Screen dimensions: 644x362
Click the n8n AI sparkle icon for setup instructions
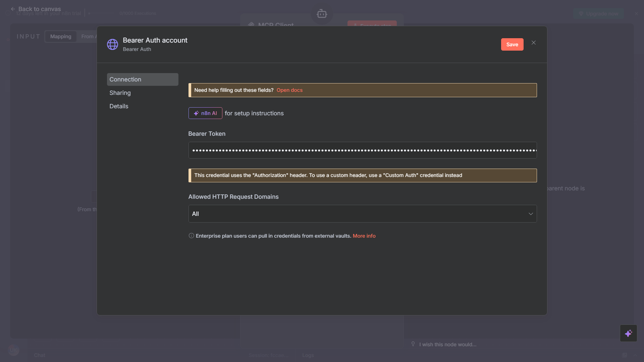click(x=196, y=113)
